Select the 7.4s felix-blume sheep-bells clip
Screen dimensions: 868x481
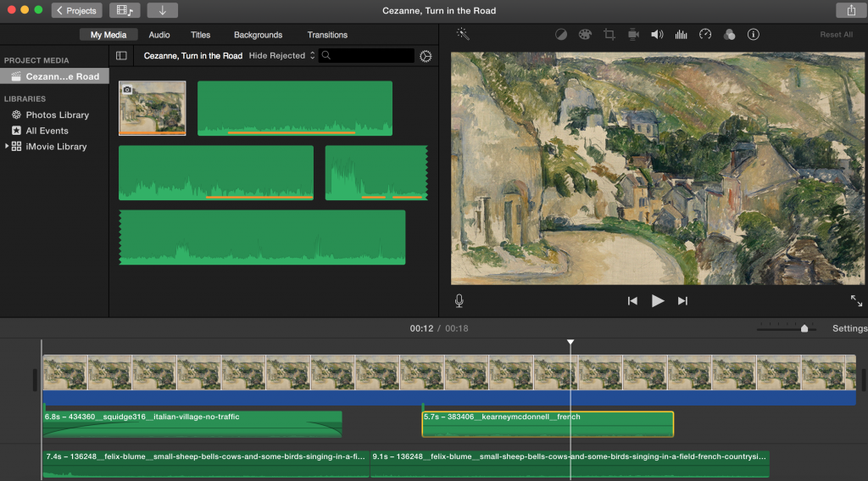206,464
